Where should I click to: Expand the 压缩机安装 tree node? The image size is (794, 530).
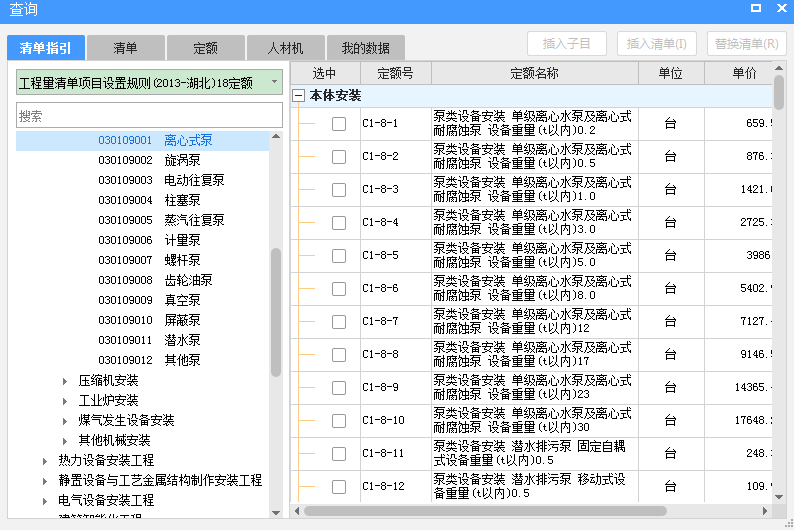coord(64,381)
